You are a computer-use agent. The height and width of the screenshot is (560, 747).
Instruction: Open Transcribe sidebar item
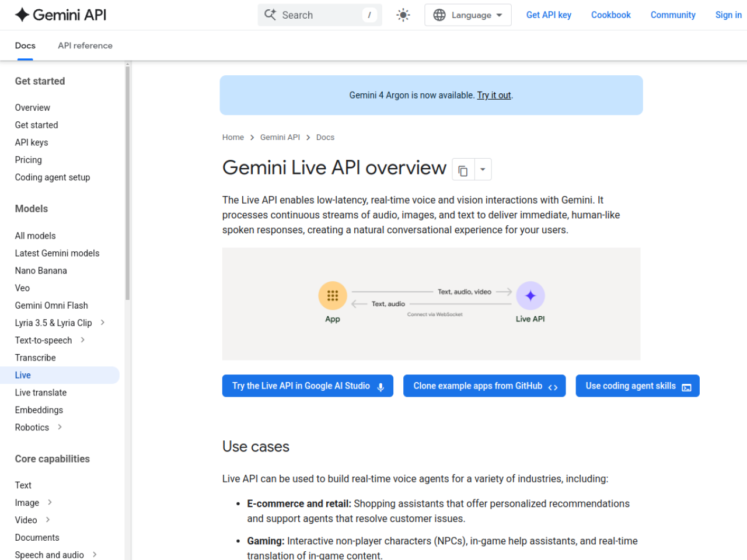coord(36,358)
